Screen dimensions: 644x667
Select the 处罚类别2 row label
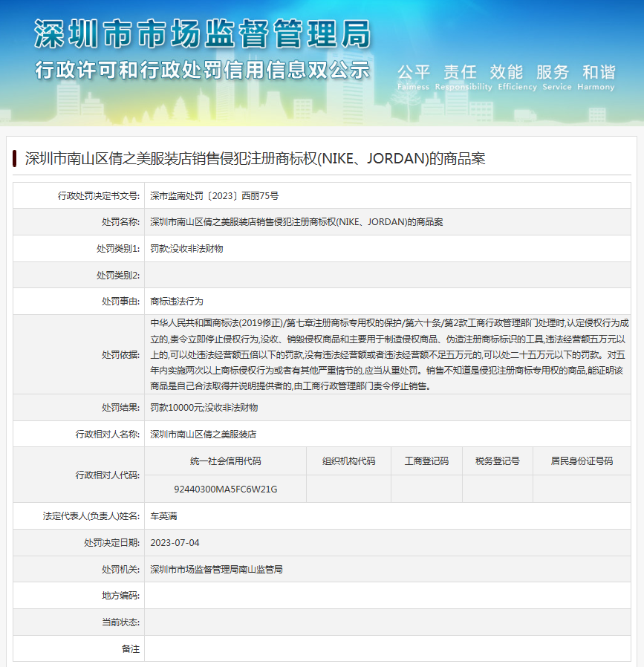pyautogui.click(x=118, y=276)
